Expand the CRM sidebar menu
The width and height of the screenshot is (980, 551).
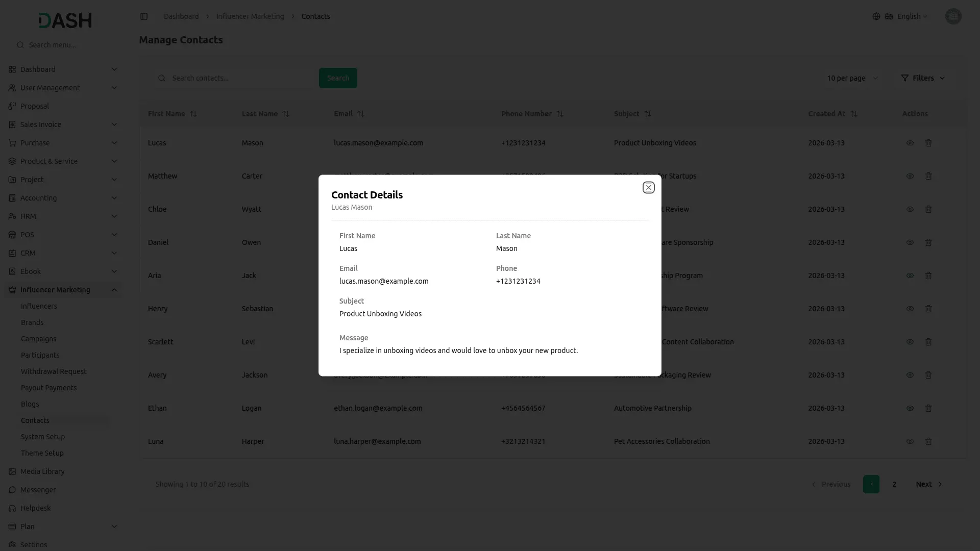click(x=62, y=253)
